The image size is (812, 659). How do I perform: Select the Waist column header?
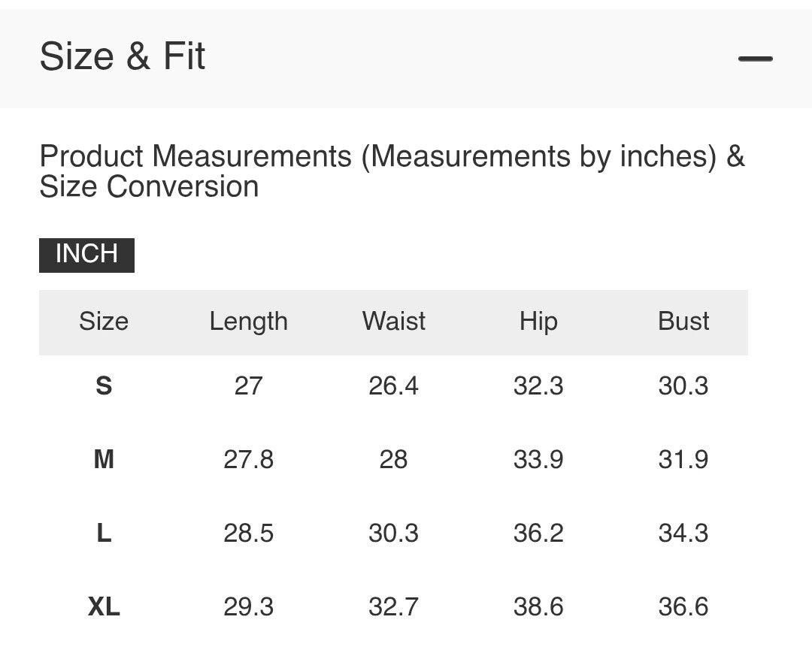[393, 322]
